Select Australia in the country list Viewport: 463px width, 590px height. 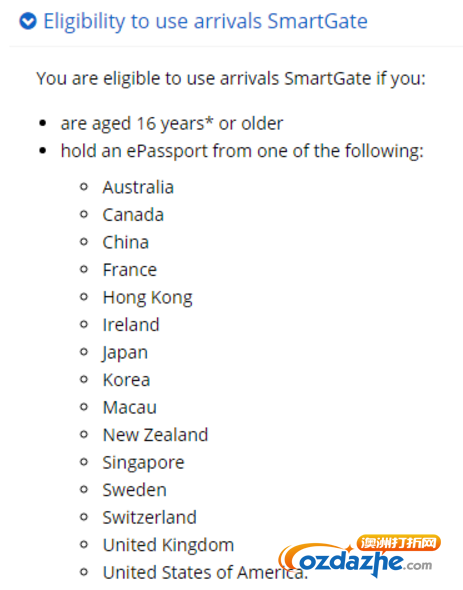pos(138,187)
